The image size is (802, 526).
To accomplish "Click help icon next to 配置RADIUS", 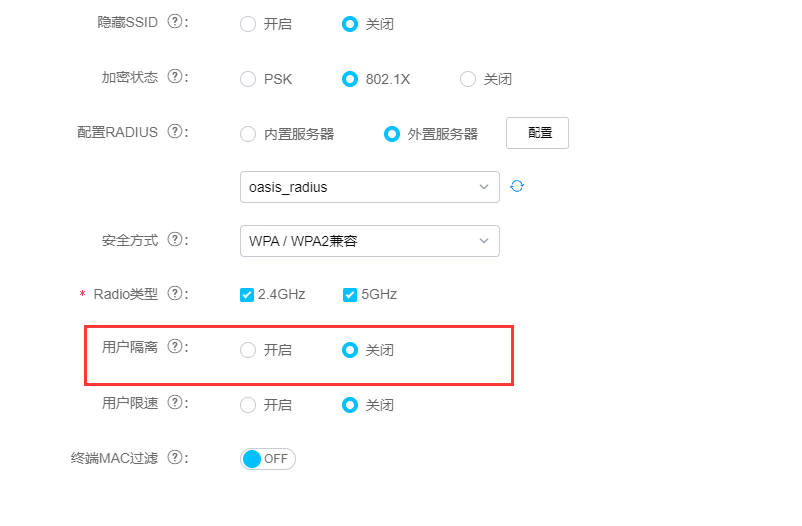I will click(x=175, y=132).
